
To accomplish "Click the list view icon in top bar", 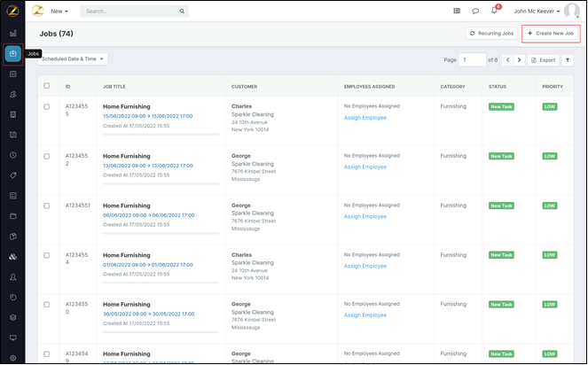I will 457,12.
